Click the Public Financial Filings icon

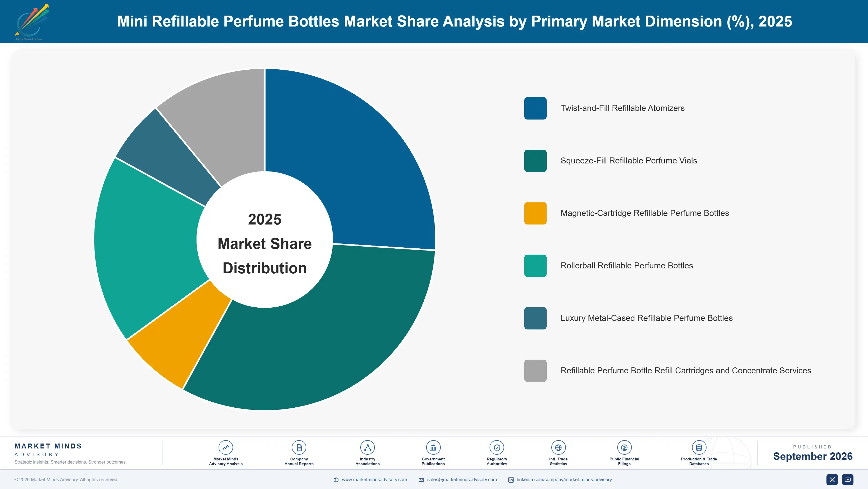click(x=624, y=447)
